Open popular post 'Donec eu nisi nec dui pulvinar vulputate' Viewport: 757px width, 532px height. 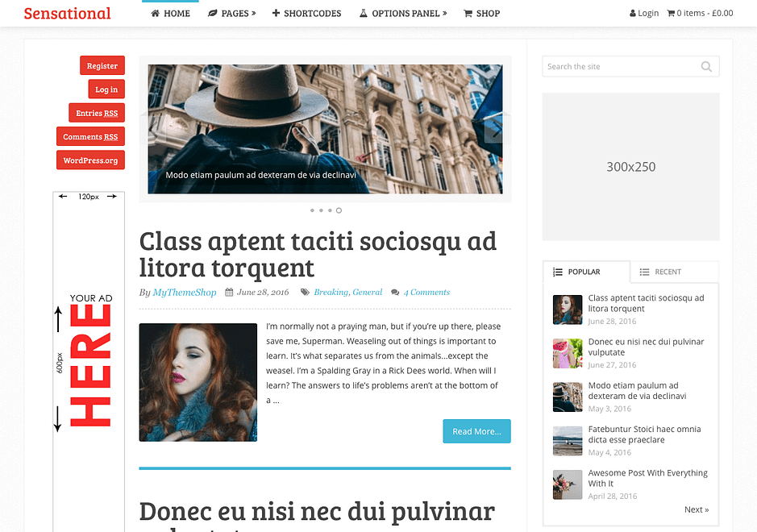tap(646, 347)
